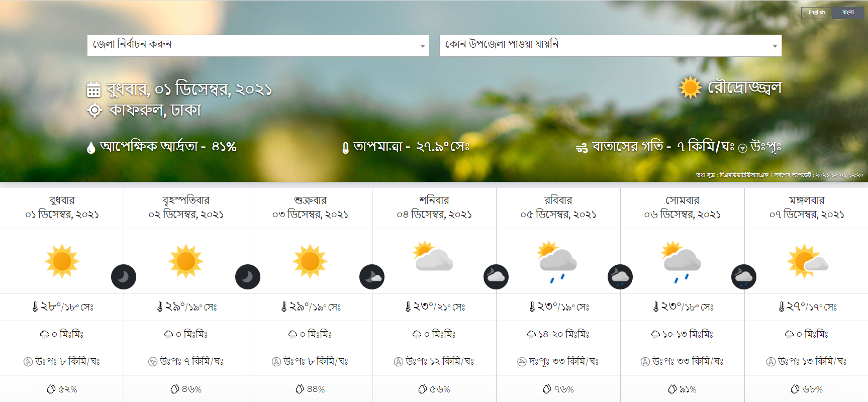Click the রৌদ্রোজ্জ্বল condition label
Image resolution: width=868 pixels, height=402 pixels.
[x=744, y=88]
